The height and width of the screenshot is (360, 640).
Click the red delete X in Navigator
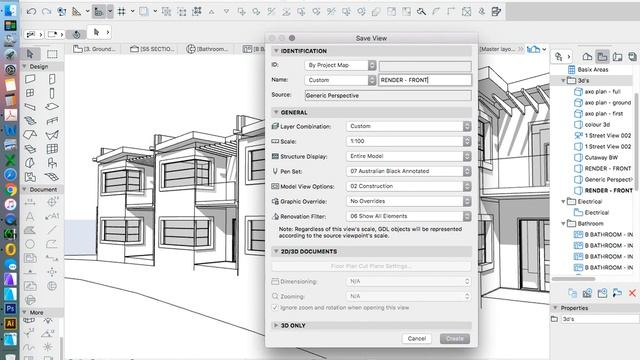632,293
